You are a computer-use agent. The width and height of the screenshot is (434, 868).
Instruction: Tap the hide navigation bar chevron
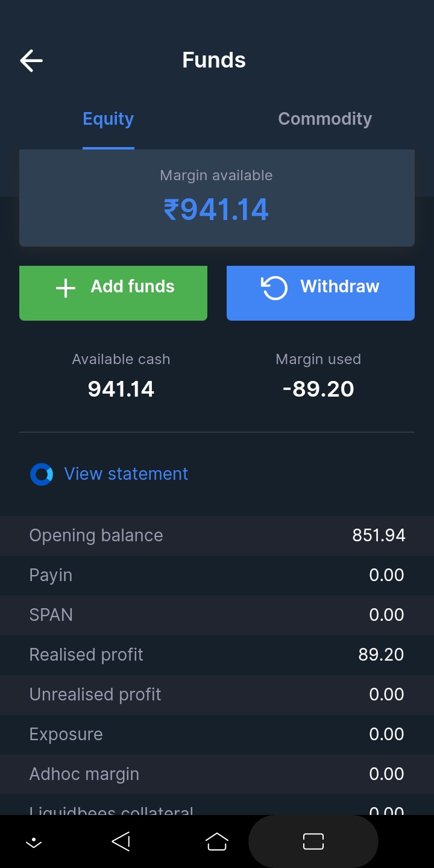tap(34, 842)
